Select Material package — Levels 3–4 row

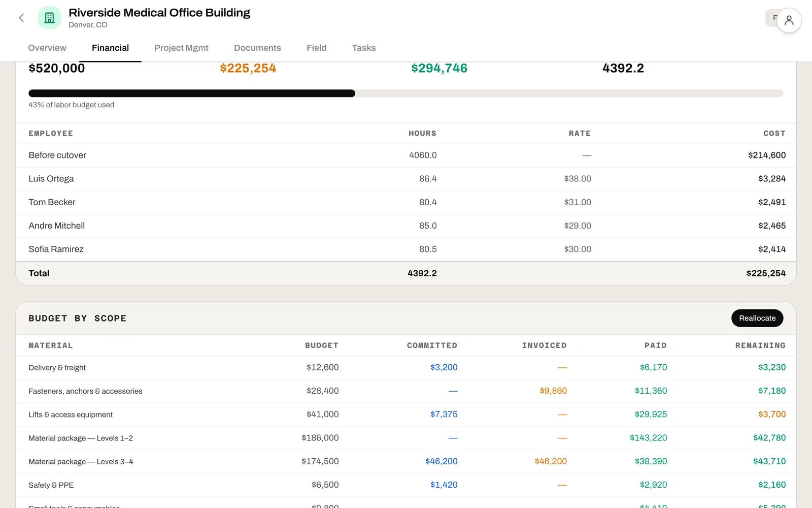406,461
